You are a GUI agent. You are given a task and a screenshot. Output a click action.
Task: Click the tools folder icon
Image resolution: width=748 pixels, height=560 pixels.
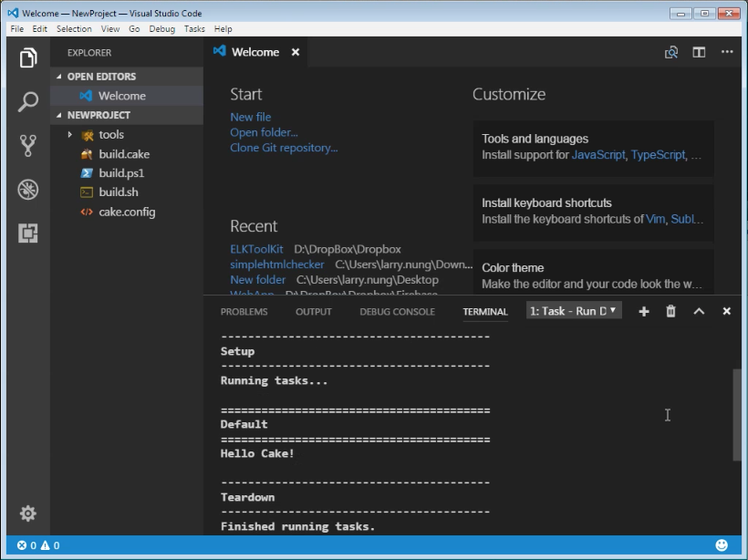[x=88, y=135]
